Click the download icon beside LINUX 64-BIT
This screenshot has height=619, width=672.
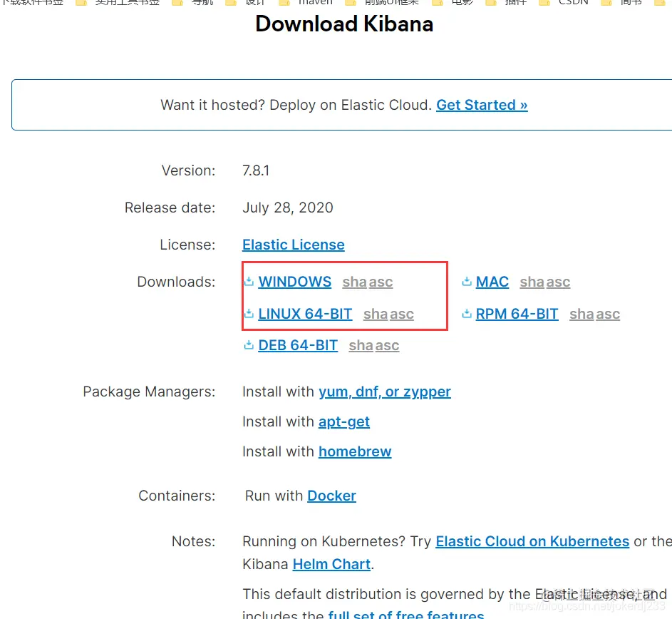pyautogui.click(x=249, y=314)
